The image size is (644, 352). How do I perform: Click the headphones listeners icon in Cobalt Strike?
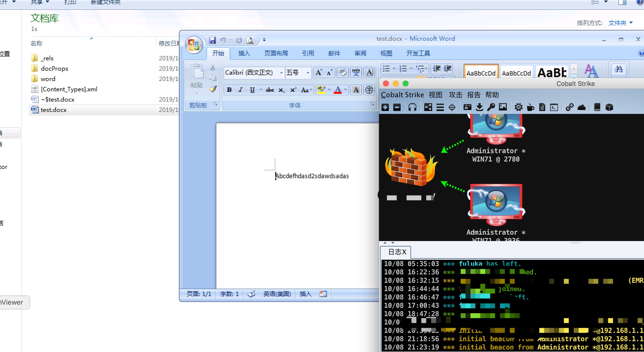412,107
